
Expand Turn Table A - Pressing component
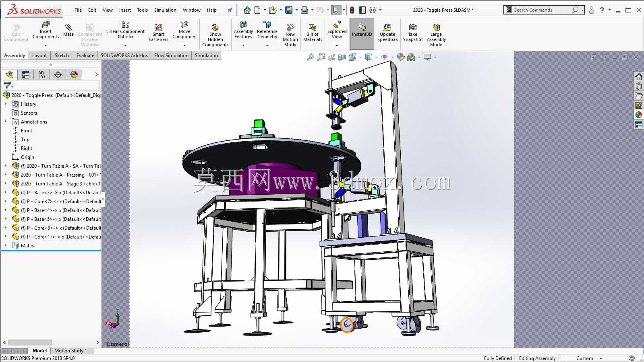click(6, 175)
